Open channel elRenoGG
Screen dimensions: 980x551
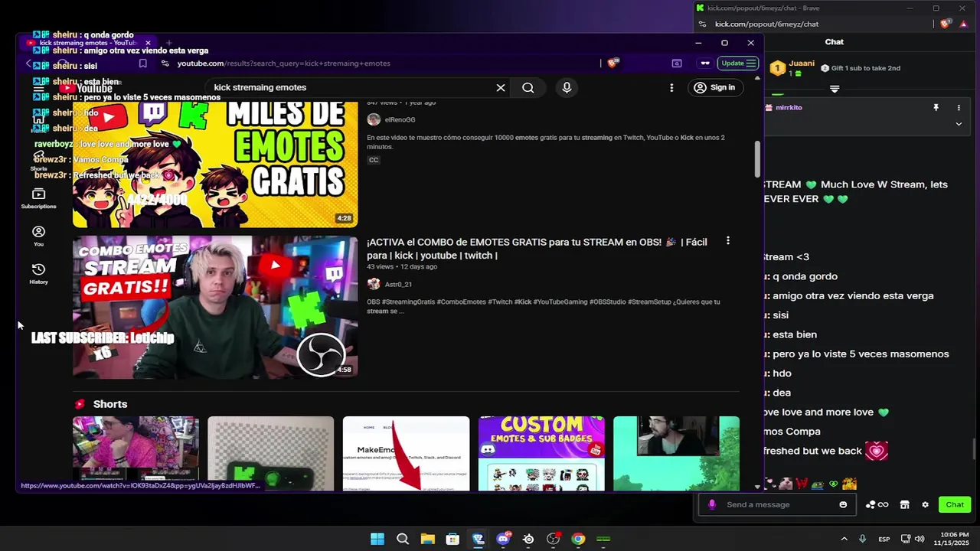point(400,119)
